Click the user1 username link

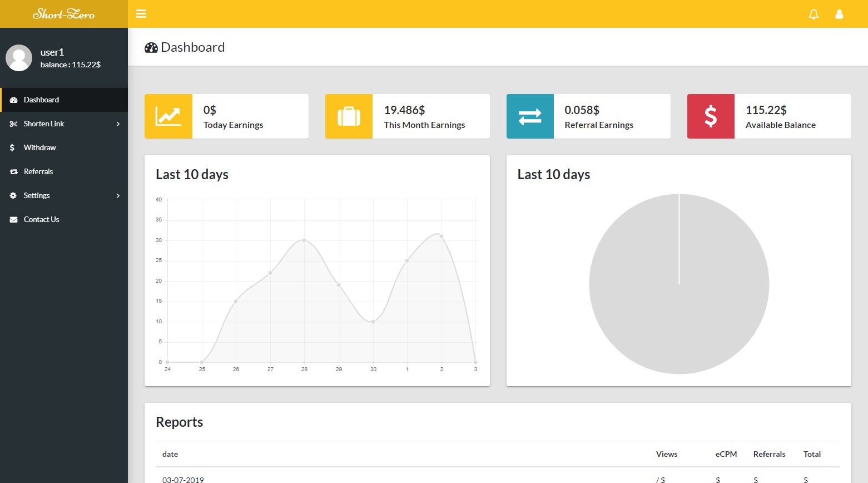[x=52, y=52]
